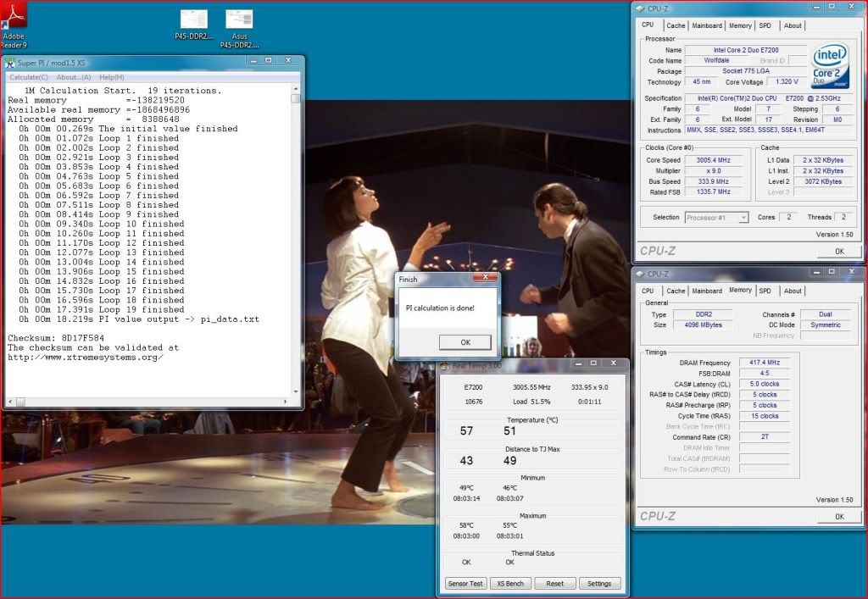The image size is (868, 599).
Task: Click the Core Speed value 3005.4 MHz
Action: (713, 160)
